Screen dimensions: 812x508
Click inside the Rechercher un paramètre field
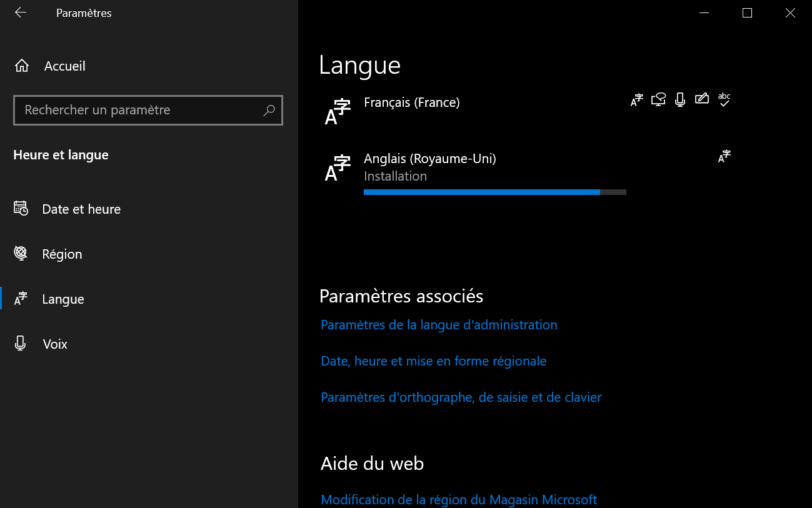[125, 110]
